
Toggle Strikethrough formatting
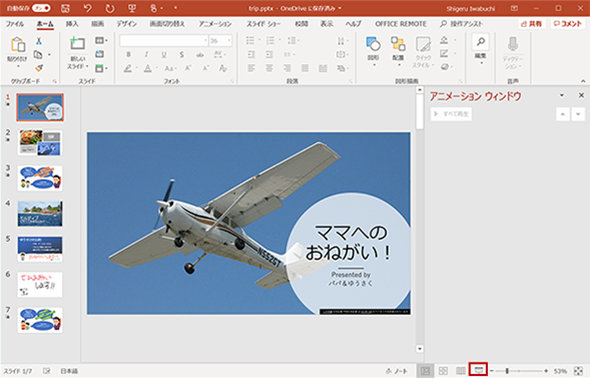(x=200, y=55)
